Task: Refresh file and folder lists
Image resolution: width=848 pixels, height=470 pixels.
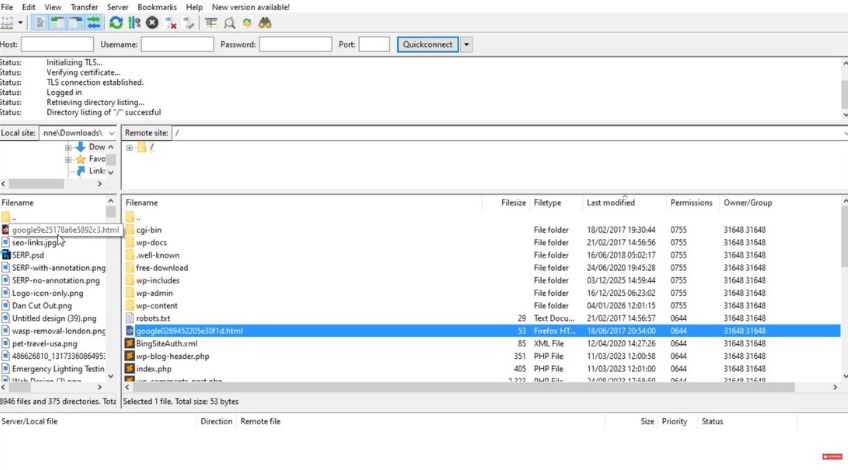Action: click(x=116, y=23)
